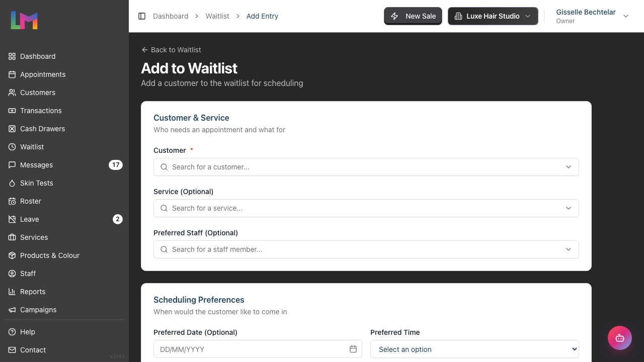Viewport: 644px width, 362px height.
Task: Click the Leave calendar-off icon
Action: [x=12, y=219]
